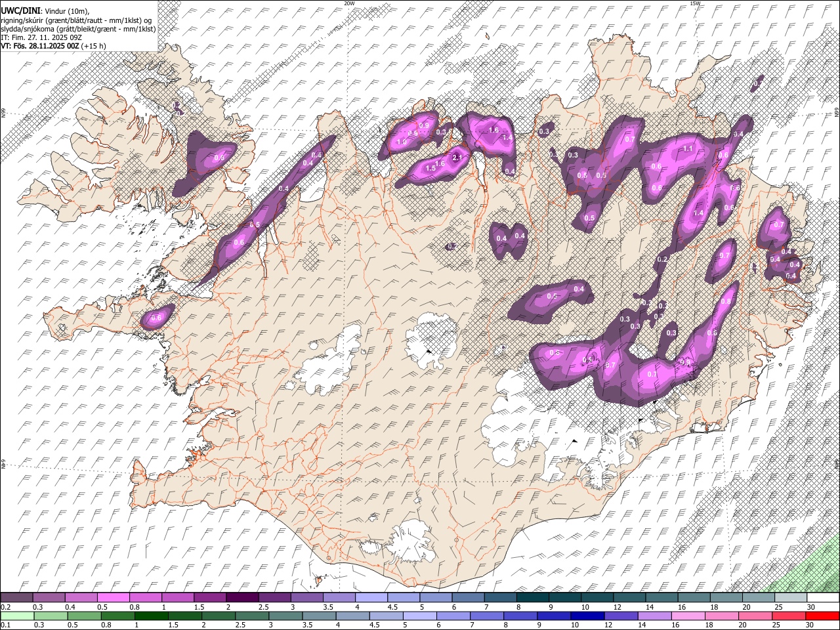Pick the lower rain swatch labelled 7
This screenshot has height=630, width=840.
point(487,616)
